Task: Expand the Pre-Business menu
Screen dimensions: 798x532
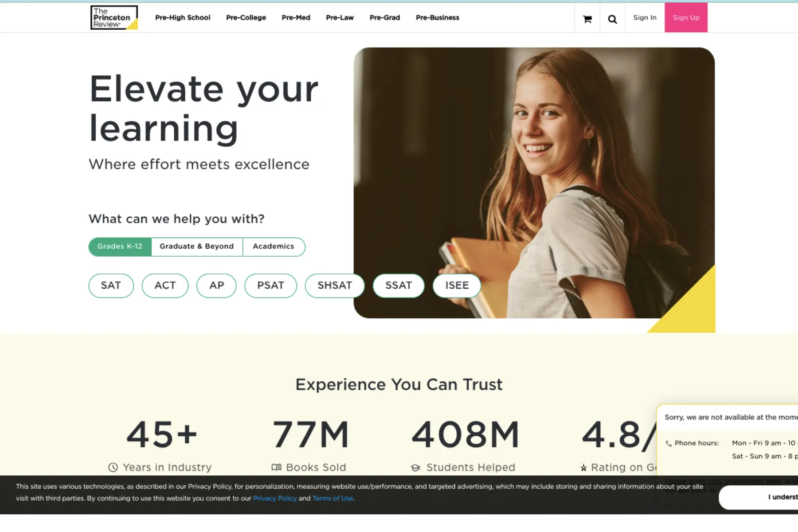Action: tap(437, 18)
